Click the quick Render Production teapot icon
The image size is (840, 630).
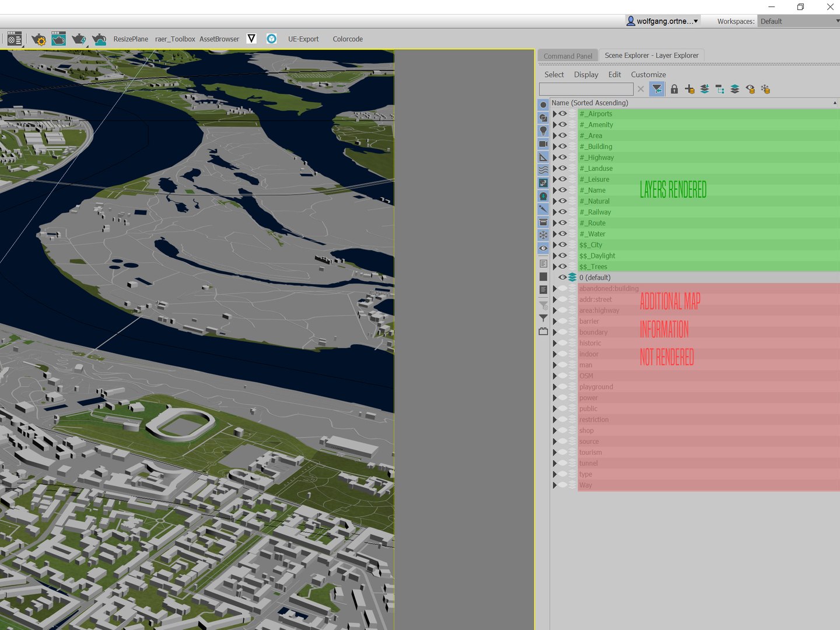pos(79,39)
